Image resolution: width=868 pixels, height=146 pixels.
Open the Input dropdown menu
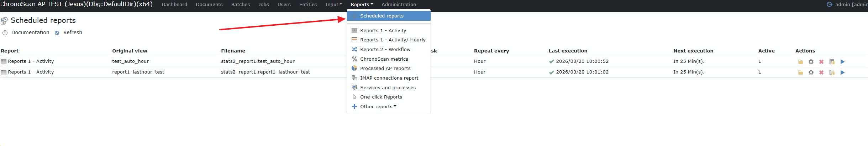coord(333,4)
